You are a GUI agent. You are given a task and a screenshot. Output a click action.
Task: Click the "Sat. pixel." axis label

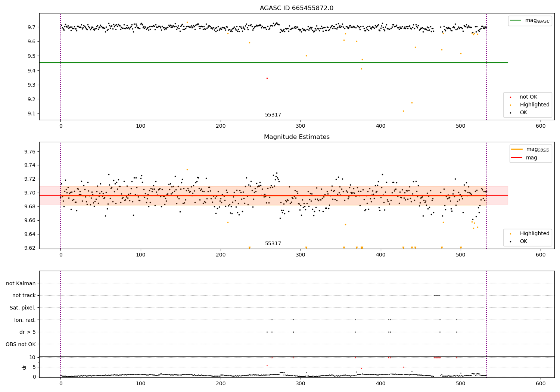[23, 308]
